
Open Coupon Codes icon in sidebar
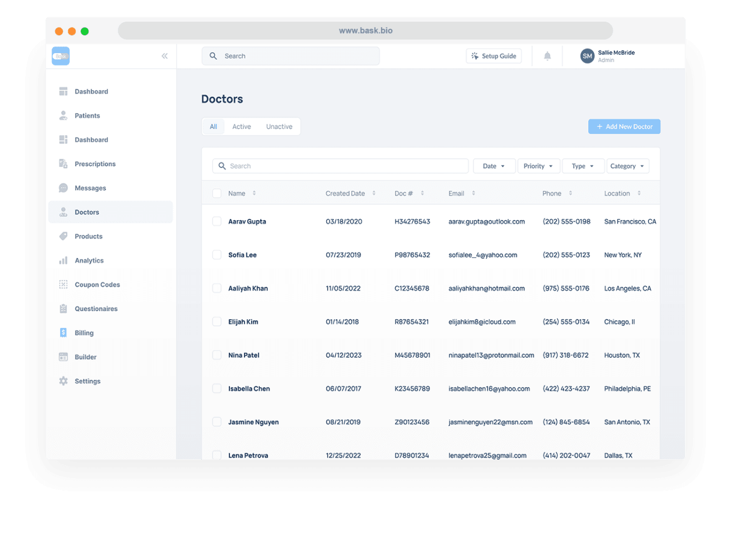63,285
